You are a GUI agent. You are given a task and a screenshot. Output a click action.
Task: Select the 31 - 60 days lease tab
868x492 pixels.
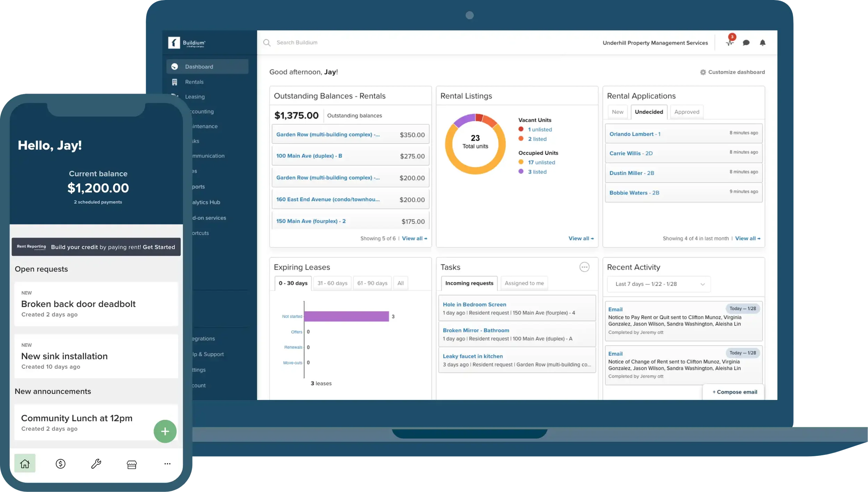click(x=332, y=283)
